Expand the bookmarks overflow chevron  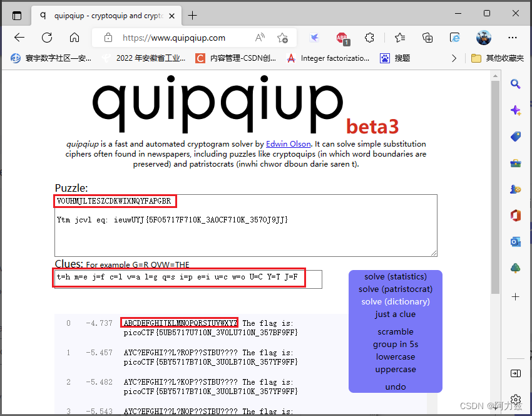[x=454, y=58]
